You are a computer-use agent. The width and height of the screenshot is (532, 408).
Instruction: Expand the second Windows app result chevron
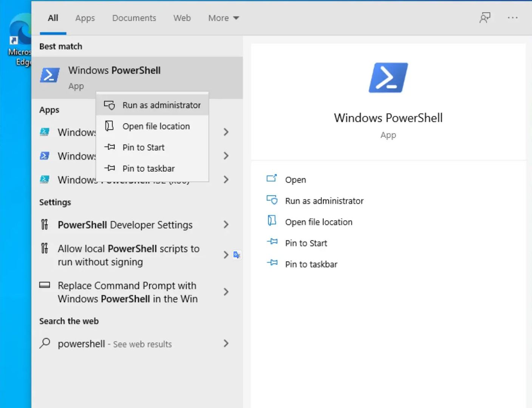(226, 156)
